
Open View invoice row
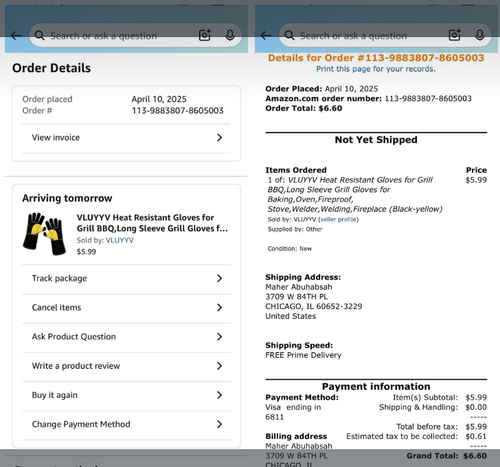[x=126, y=138]
